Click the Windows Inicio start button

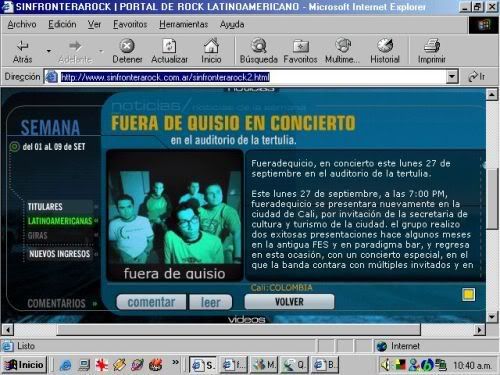click(24, 365)
